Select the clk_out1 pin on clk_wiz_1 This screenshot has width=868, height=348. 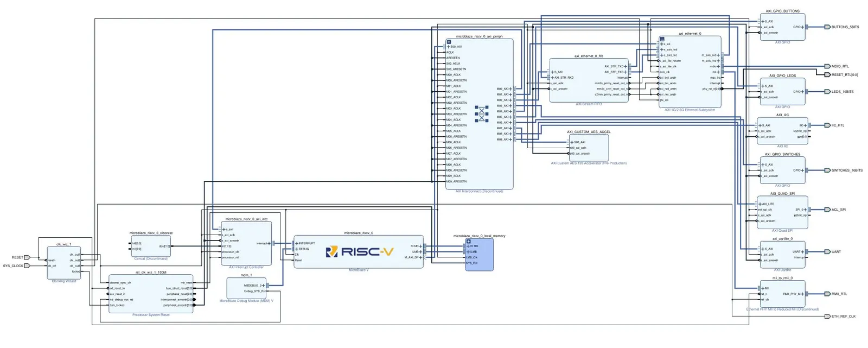[x=74, y=255]
